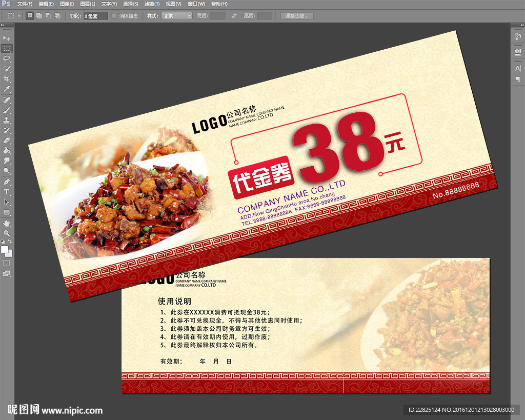Select the Lasso tool
525x420 pixels.
coord(6,58)
